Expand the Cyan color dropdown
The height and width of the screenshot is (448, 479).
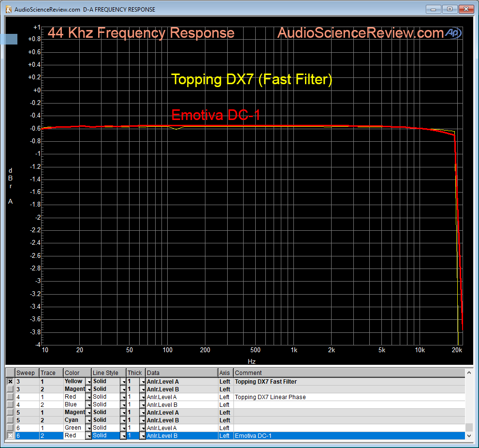tap(88, 420)
